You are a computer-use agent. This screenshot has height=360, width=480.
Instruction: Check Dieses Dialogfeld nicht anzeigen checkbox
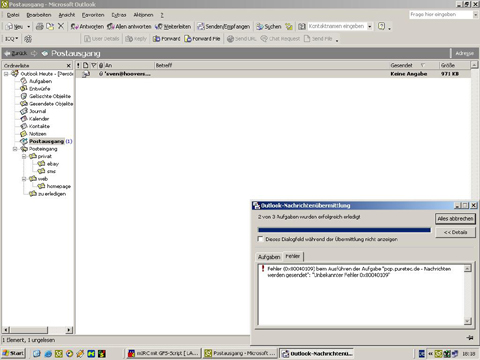[260, 239]
